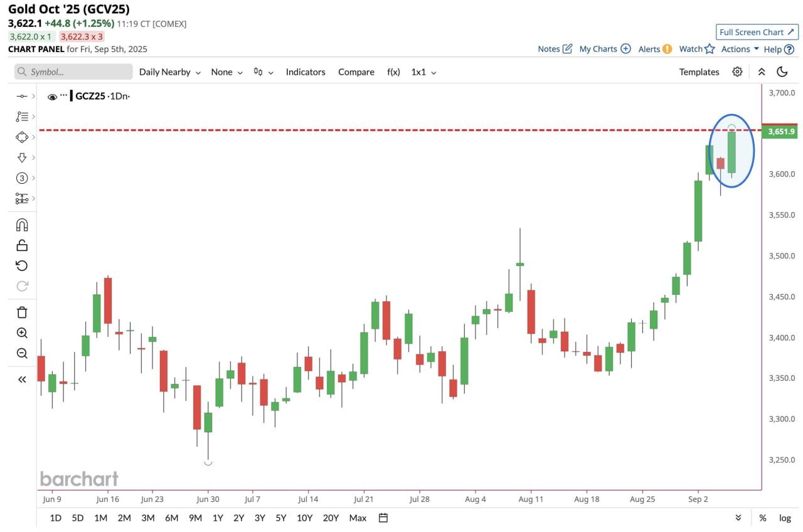Select the trend line drawing tool
This screenshot has height=532, width=803.
(x=22, y=96)
